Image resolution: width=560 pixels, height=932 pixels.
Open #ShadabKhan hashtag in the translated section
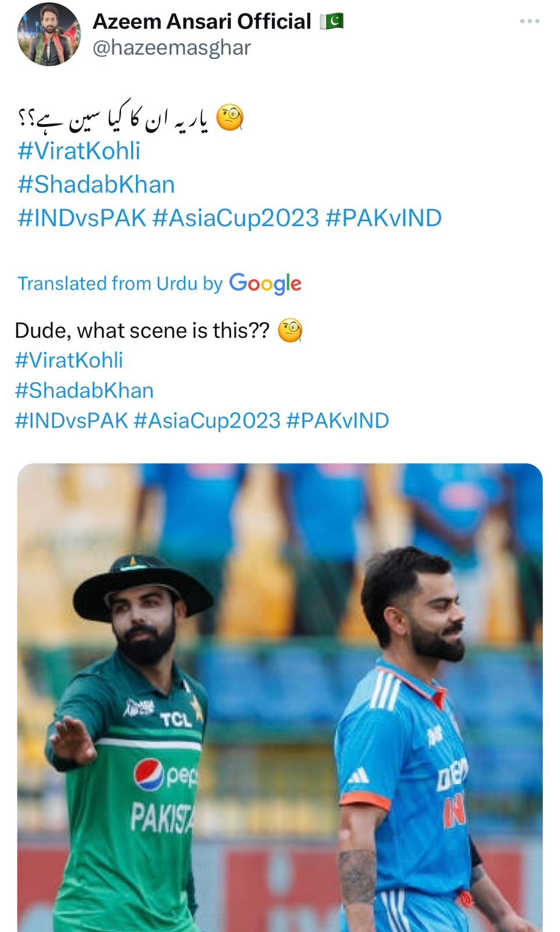84,391
